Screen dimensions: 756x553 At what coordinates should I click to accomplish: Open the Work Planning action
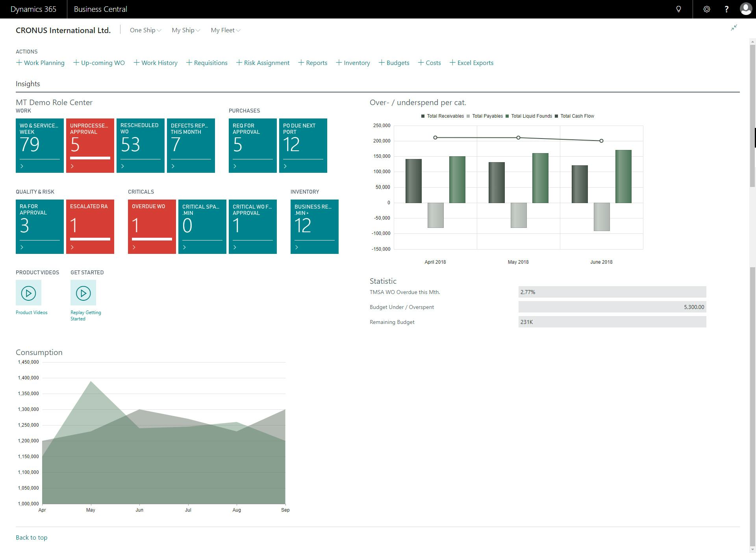[x=41, y=63]
